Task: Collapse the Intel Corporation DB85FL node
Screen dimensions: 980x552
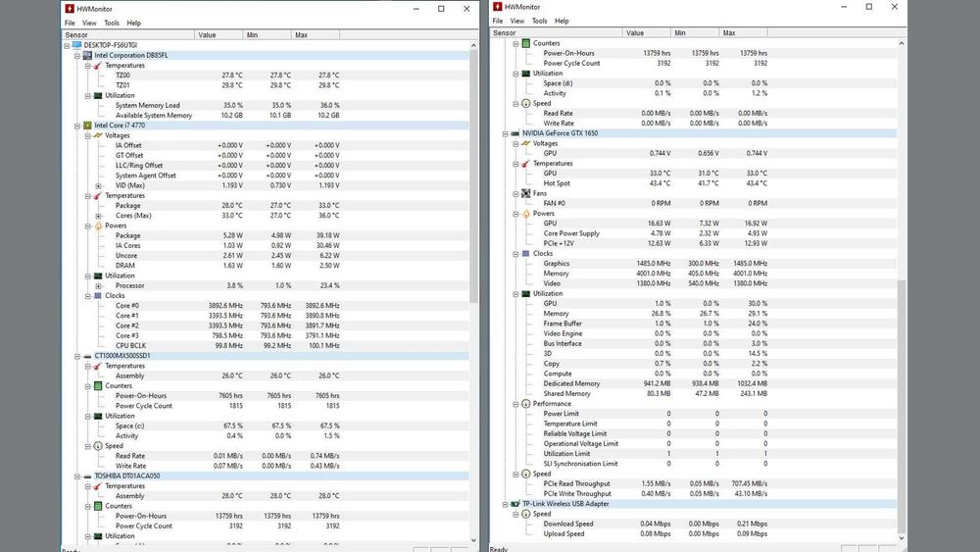Action: click(77, 56)
